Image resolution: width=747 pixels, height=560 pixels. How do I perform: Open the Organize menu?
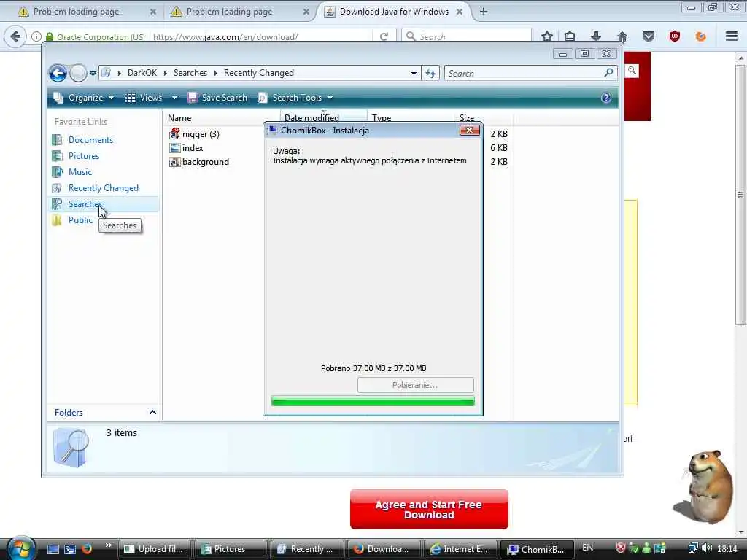click(84, 98)
